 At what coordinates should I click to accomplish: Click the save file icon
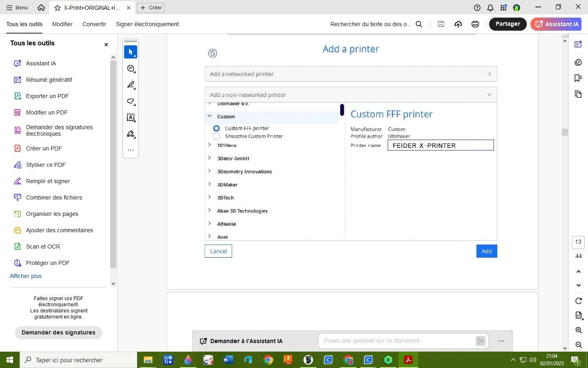441,24
